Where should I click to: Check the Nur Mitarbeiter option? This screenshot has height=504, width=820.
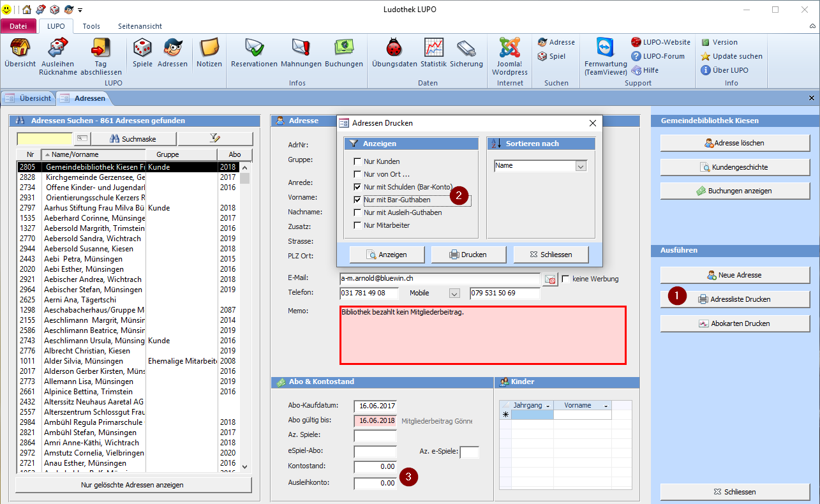pos(357,225)
